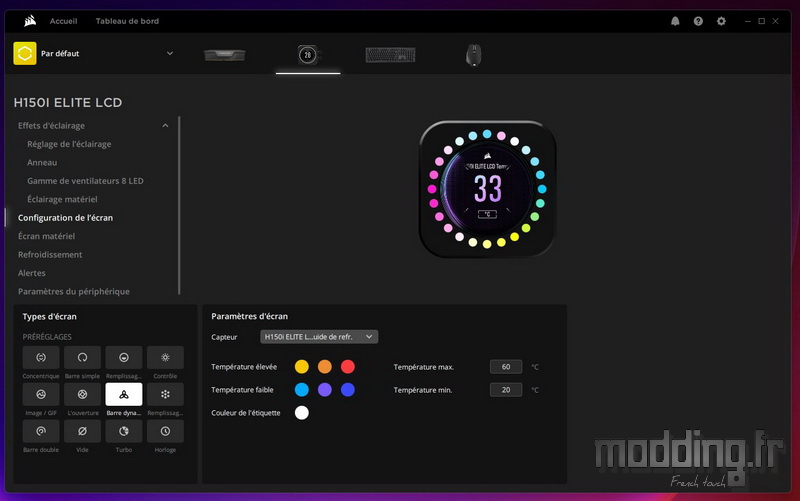This screenshot has height=501, width=800.
Task: Open Réglage de l'éclairage
Action: 69,144
